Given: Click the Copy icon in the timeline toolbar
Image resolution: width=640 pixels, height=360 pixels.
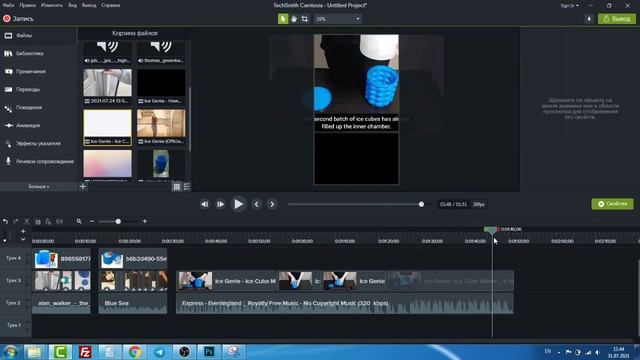Looking at the screenshot, I should (x=38, y=221).
